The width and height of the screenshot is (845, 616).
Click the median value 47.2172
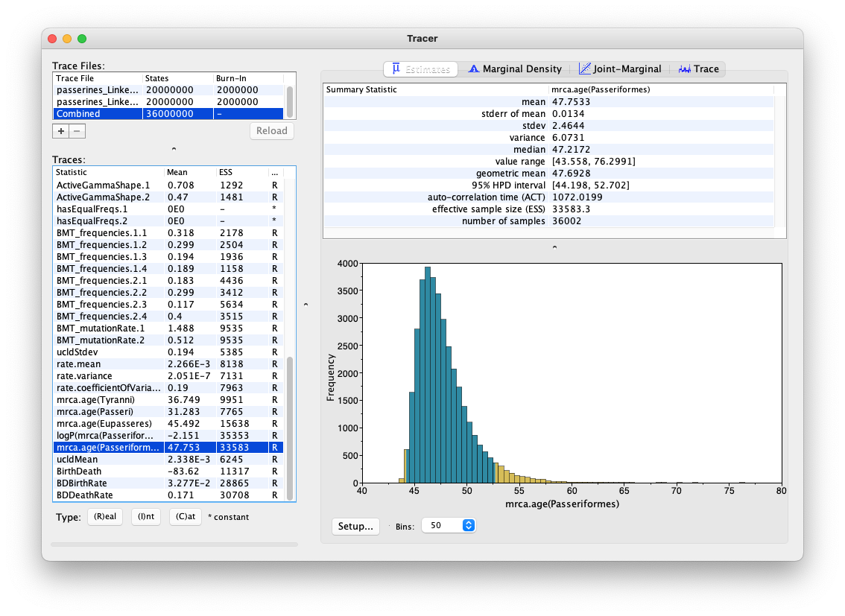[x=571, y=149]
